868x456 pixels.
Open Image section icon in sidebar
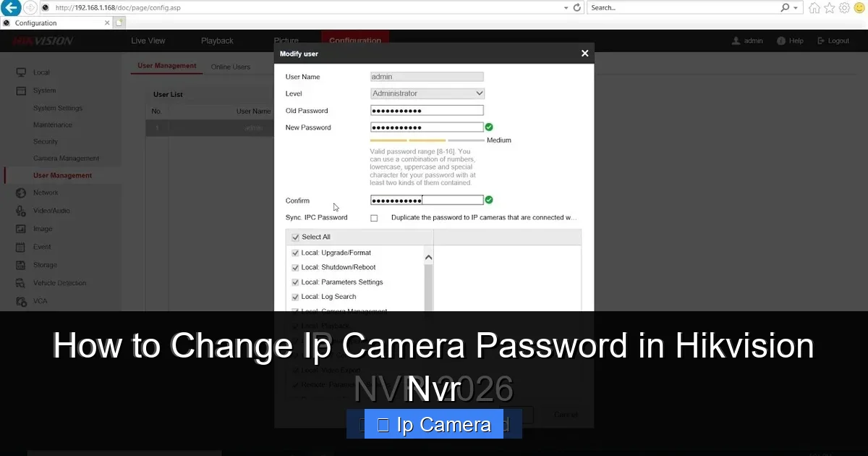point(20,229)
